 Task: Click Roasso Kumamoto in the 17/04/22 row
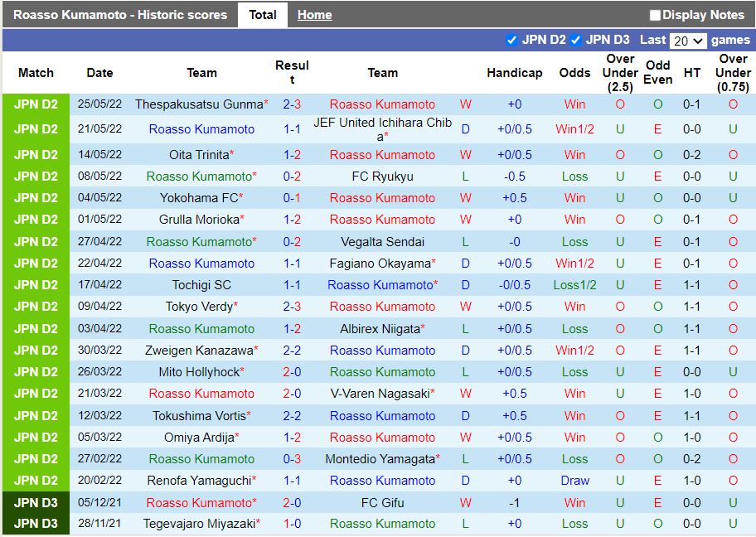(380, 285)
